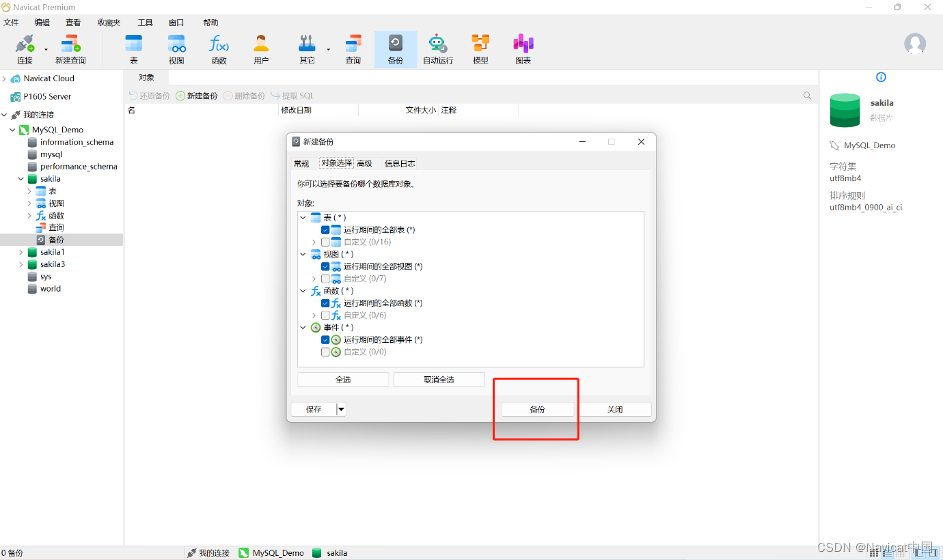Click the 保存 button in the dialog
Image resolution: width=943 pixels, height=560 pixels.
coord(314,410)
